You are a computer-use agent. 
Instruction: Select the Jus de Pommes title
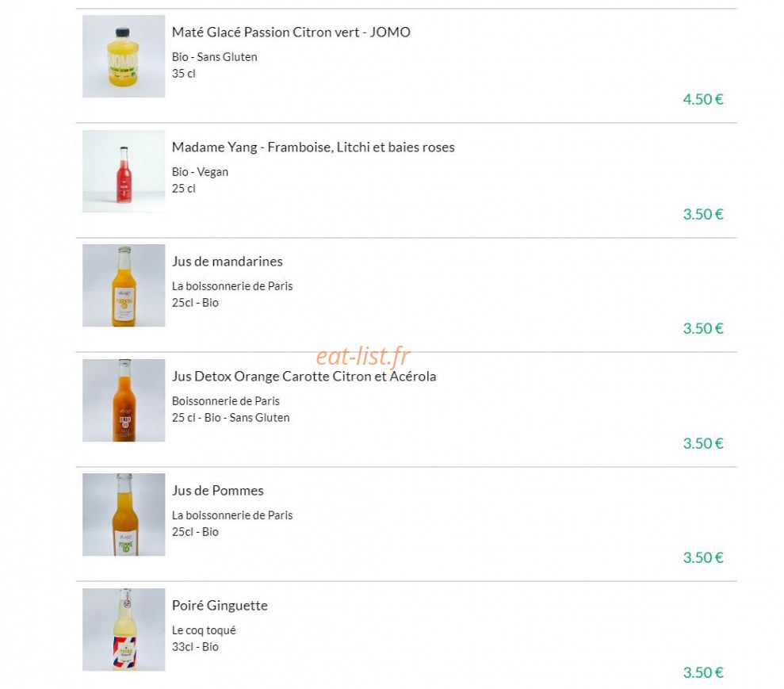point(217,491)
